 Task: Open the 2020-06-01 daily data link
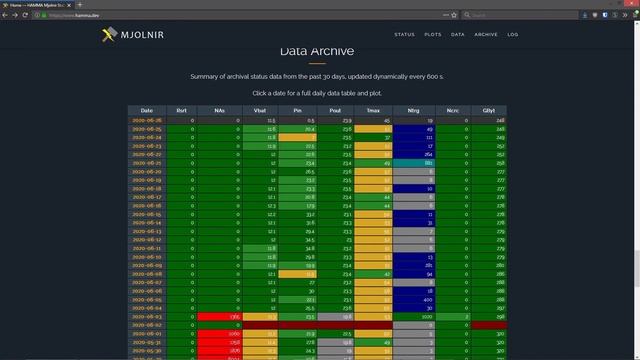tap(147, 333)
